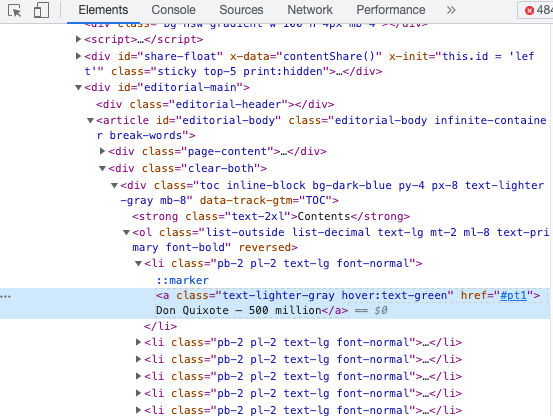This screenshot has width=553, height=416.
Task: Follow the #pt1 href link
Action: [514, 295]
